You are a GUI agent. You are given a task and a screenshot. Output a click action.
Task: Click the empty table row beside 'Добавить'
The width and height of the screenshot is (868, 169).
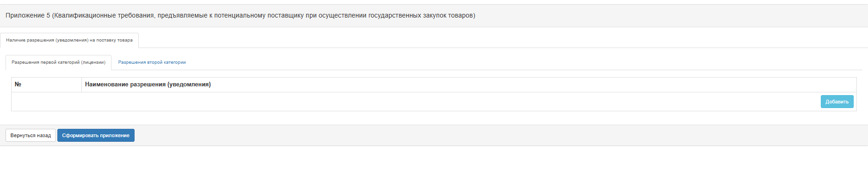point(415,102)
